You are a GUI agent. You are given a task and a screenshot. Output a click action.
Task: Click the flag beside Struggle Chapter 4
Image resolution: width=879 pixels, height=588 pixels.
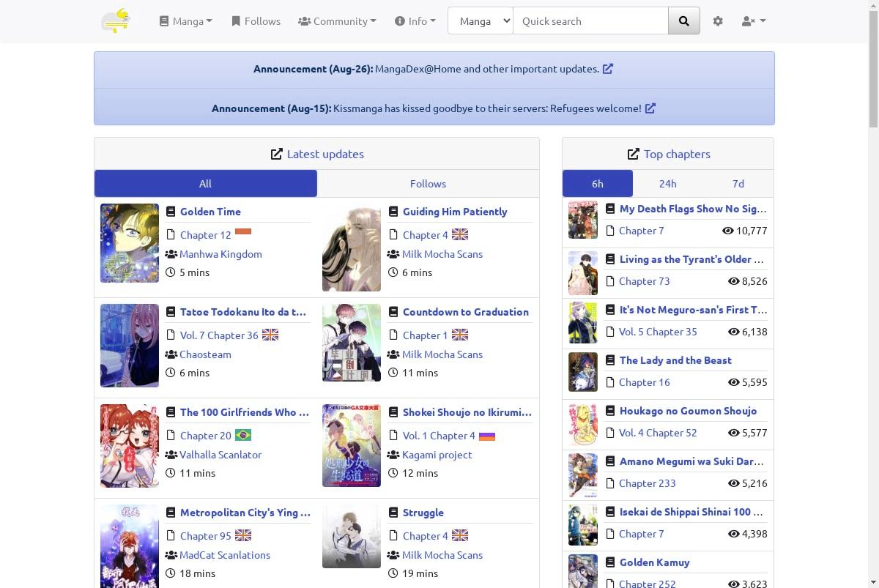460,536
